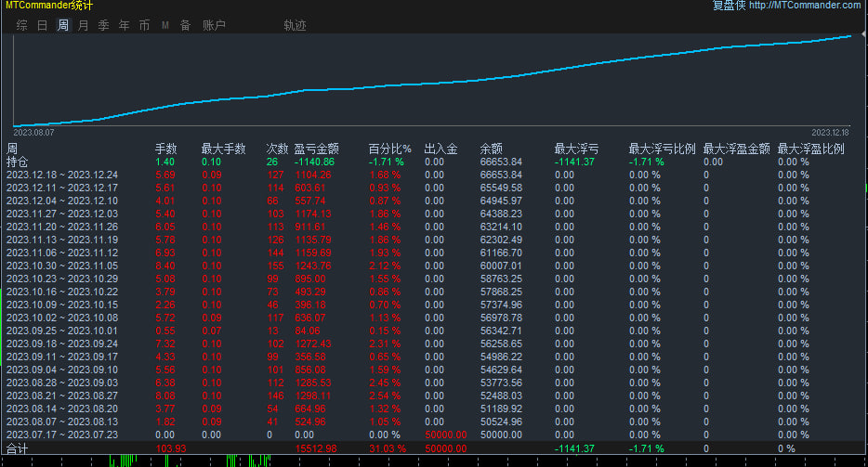Select the 周 weekly statistics tab
Viewport: 868px width, 467px height.
[63, 25]
